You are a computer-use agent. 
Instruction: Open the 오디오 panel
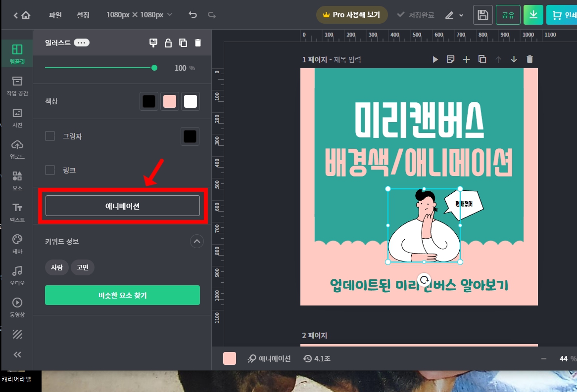pyautogui.click(x=17, y=273)
